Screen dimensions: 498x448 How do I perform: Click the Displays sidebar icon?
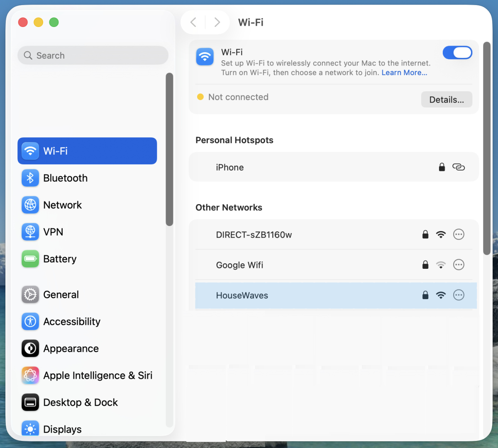(x=30, y=429)
